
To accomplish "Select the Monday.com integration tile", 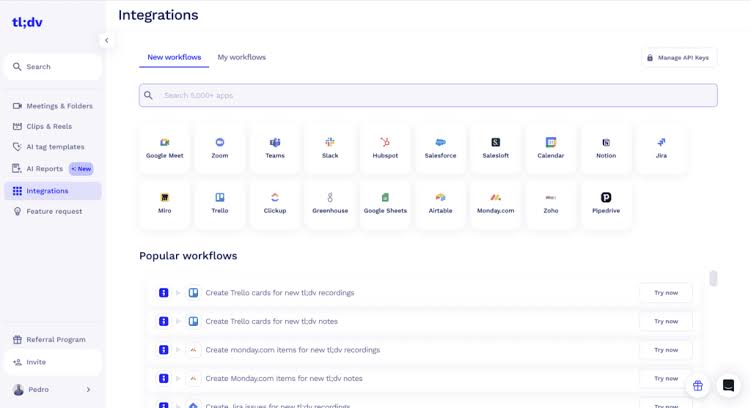I will point(496,204).
